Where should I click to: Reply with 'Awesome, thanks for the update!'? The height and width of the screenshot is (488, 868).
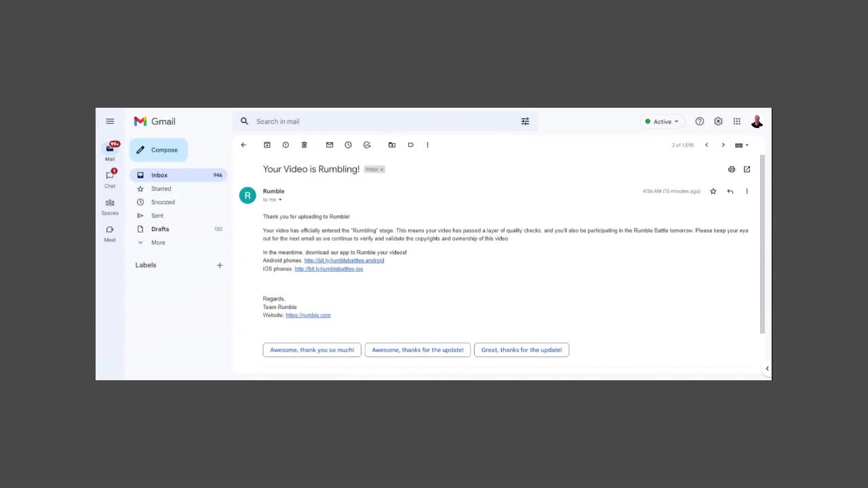point(418,350)
